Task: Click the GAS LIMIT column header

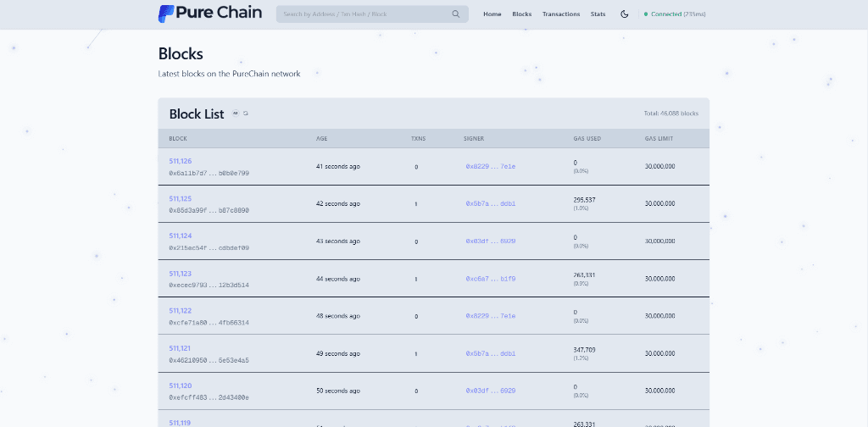Action: pos(659,139)
